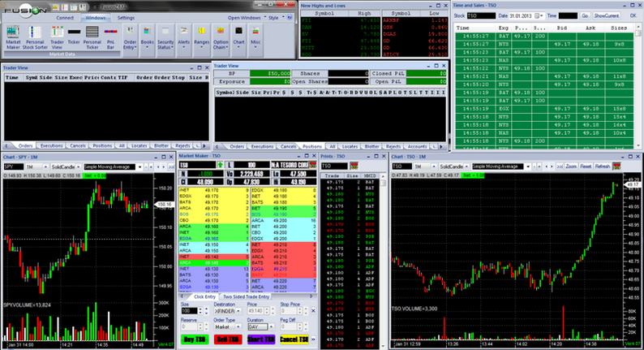Launch the Personal Stock Sorter icon
This screenshot has height=350, width=644.
35,37
